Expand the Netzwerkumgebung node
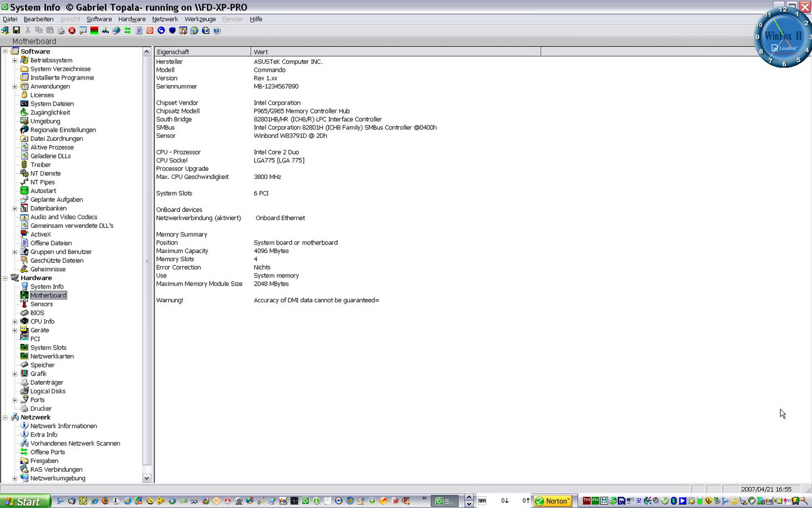 point(15,478)
